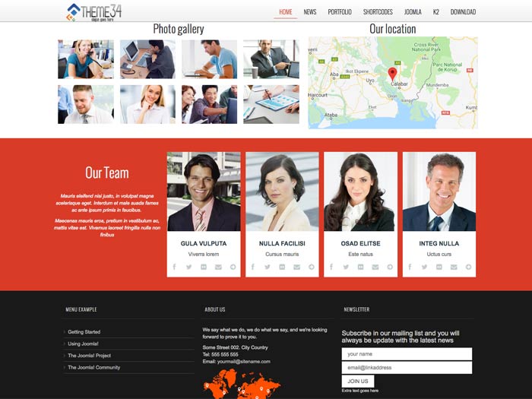Open the first photo gallery thumbnail

[x=86, y=59]
